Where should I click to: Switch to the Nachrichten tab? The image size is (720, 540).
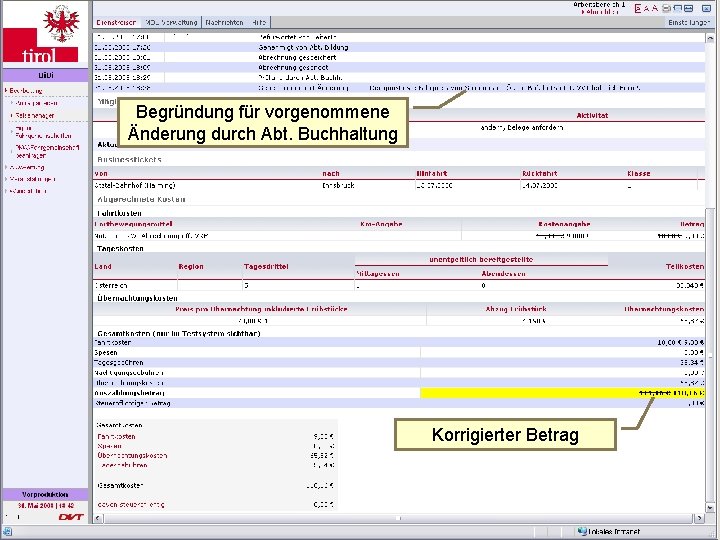point(224,22)
